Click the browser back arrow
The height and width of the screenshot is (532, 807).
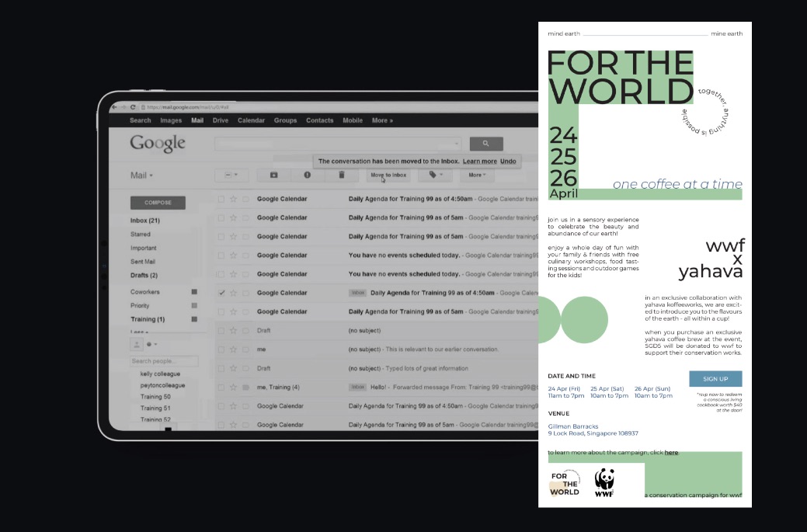tap(114, 107)
